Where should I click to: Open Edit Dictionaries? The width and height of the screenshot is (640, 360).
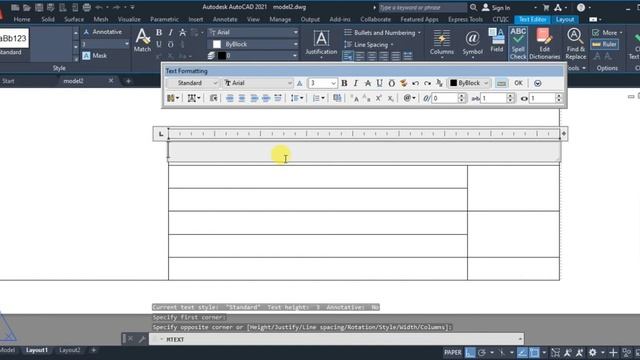[544, 43]
